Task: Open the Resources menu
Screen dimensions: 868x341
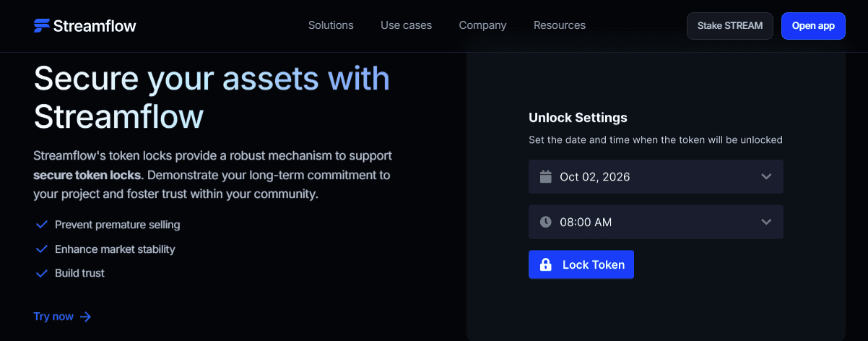Action: [x=560, y=25]
